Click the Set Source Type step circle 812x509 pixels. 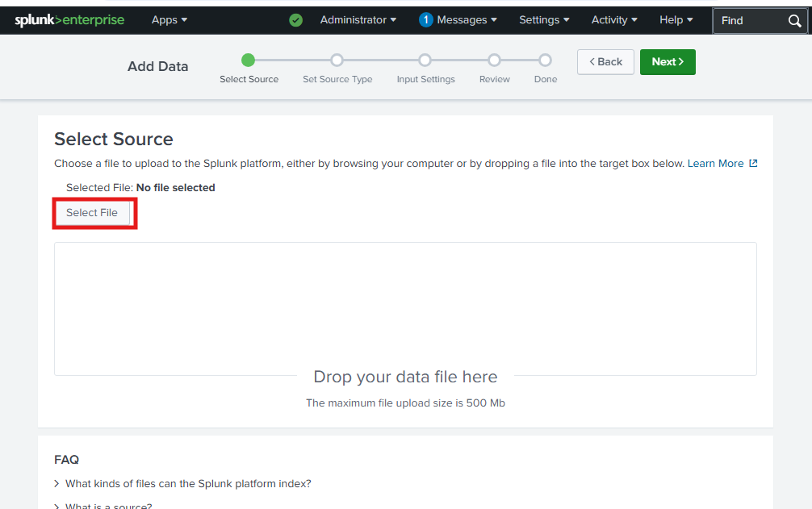point(337,60)
